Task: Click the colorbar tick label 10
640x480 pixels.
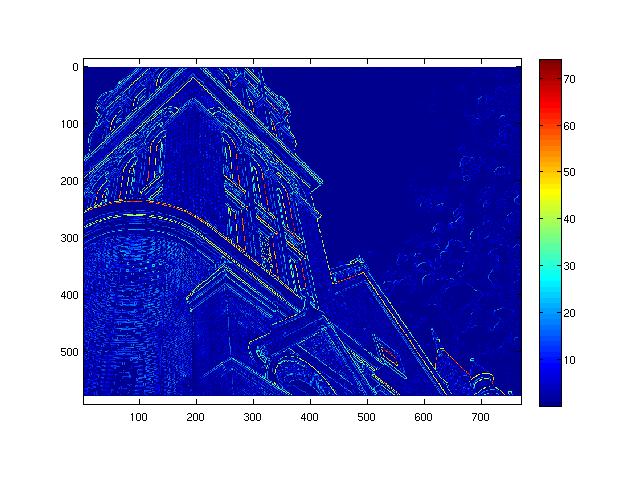Action: (x=569, y=360)
